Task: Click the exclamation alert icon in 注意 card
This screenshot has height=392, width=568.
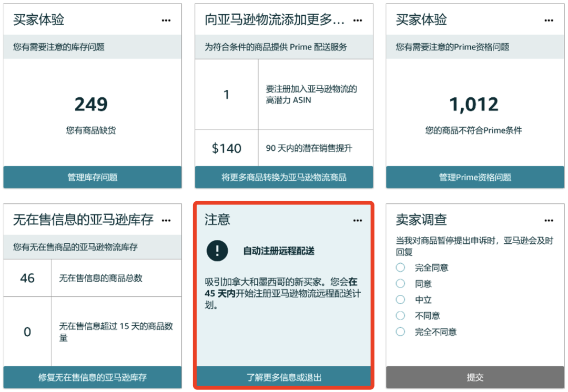Action: 217,251
